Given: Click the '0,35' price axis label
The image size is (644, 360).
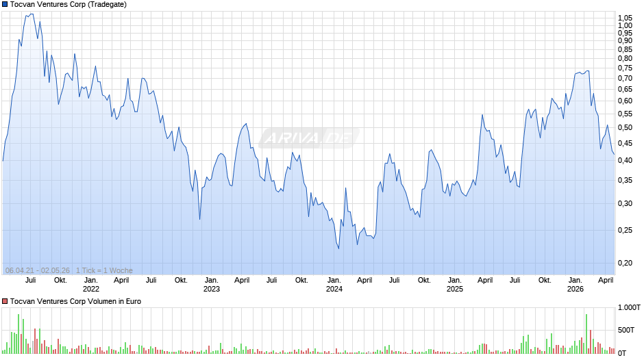Looking at the screenshot, I should 625,180.
